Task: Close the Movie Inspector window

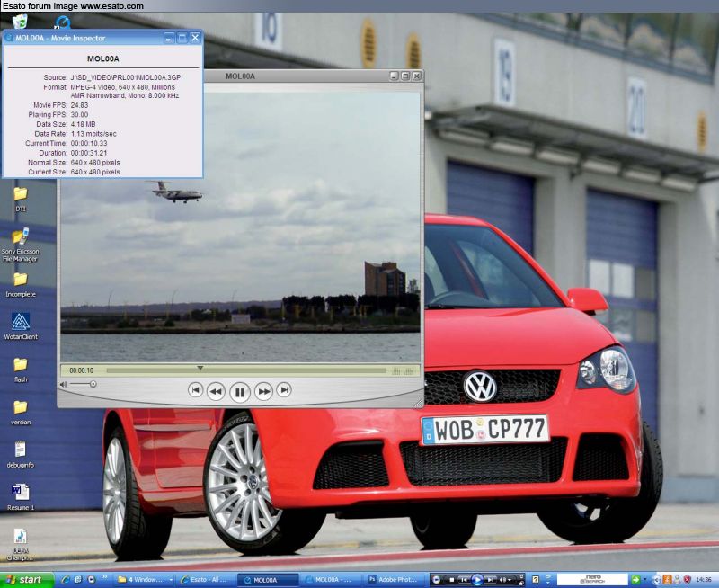Action: (x=195, y=38)
